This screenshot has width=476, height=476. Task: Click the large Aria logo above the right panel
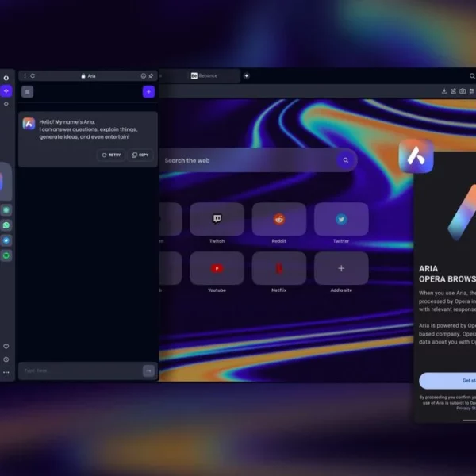[x=416, y=155]
